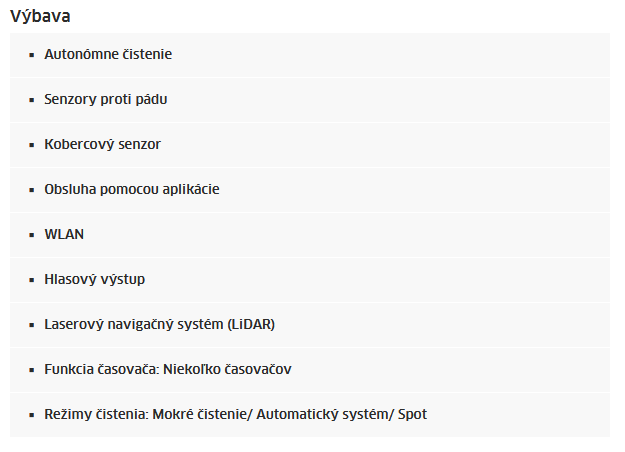Screen dimensions: 625x452
Task: Click the bullet beside Obsluha pomocou aplikácie
Action: tap(32, 190)
